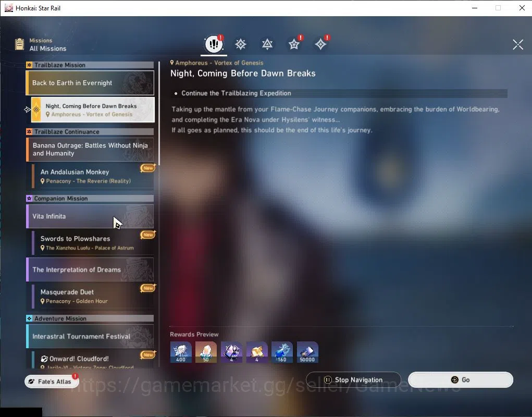Minimize the Honkai: Star Rail window
Viewport: 532px width, 417px height.
coord(475,8)
